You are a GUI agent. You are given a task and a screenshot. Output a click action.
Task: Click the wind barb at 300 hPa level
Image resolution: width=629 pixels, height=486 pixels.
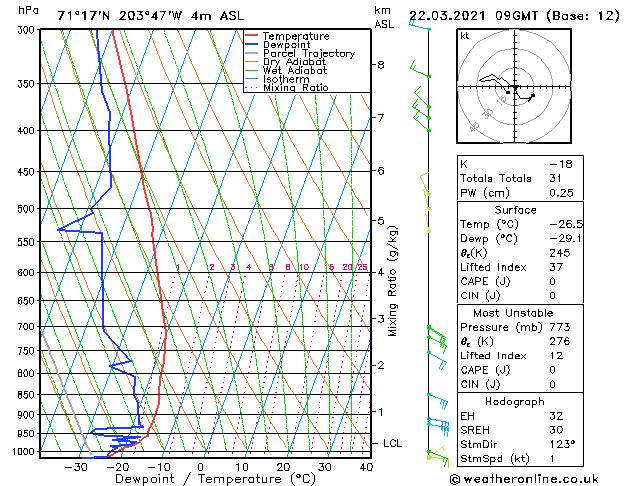pos(419,26)
